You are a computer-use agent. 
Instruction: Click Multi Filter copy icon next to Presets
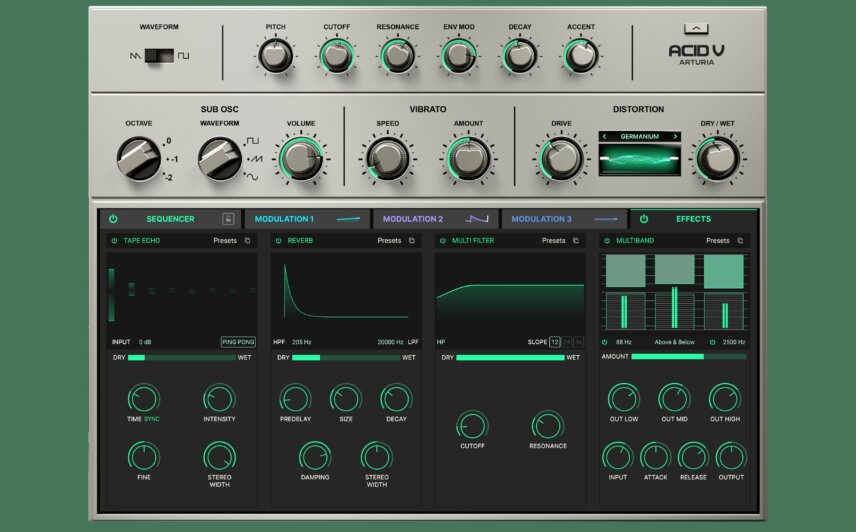[x=576, y=241]
